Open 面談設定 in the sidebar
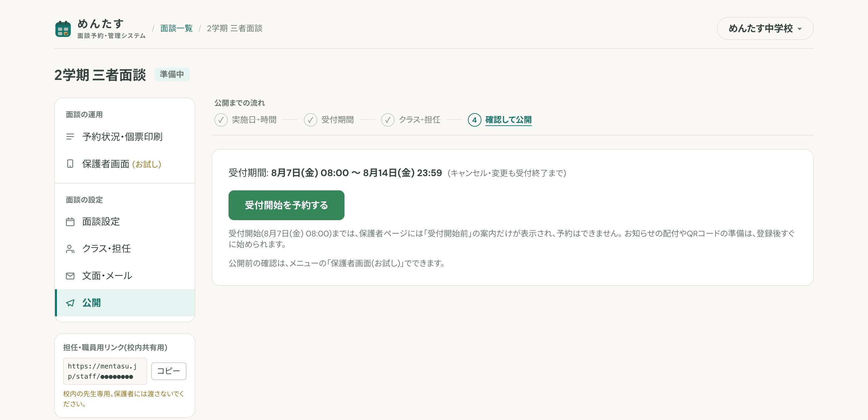Viewport: 868px width, 420px height. click(x=125, y=222)
